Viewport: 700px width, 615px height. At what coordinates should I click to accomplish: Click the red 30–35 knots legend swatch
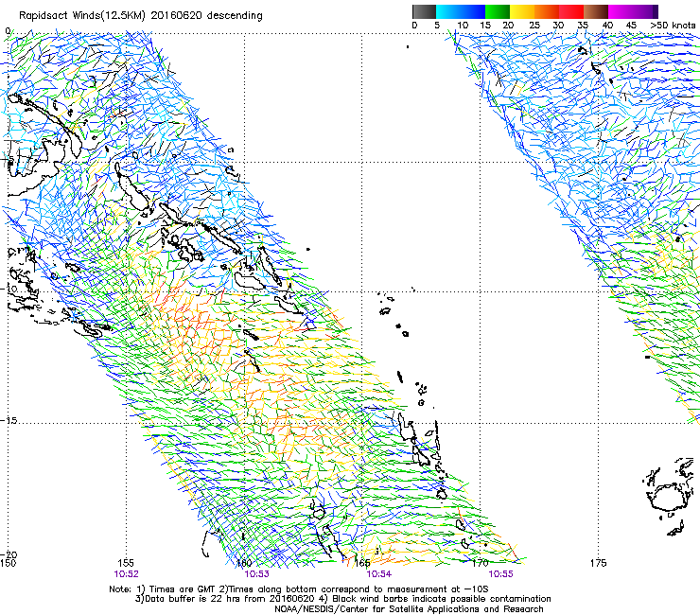[571, 11]
